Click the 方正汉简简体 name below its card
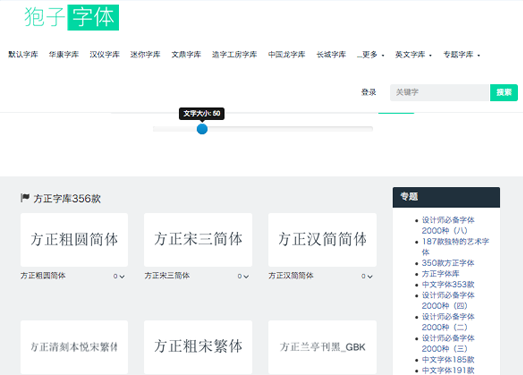This screenshot has width=523, height=375. [x=291, y=276]
